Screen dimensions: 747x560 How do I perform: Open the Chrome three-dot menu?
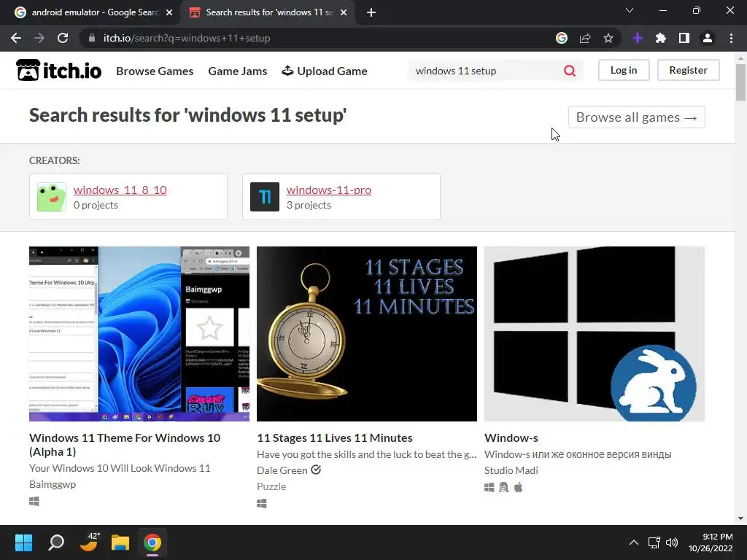pyautogui.click(x=731, y=38)
